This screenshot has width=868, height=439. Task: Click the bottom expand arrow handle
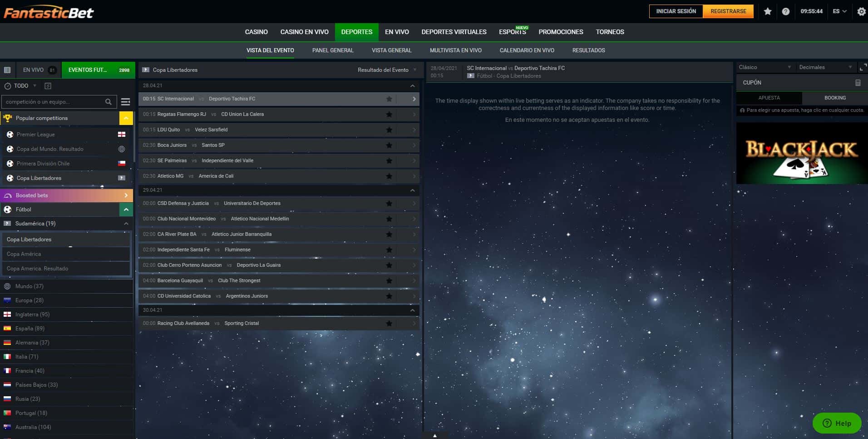434,435
